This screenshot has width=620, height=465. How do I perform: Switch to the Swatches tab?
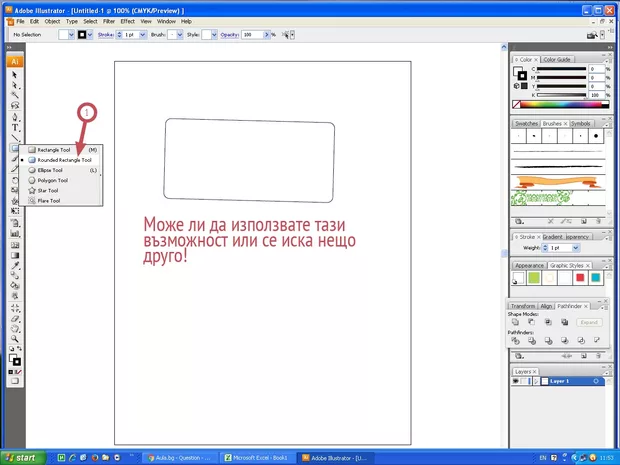[x=526, y=123]
